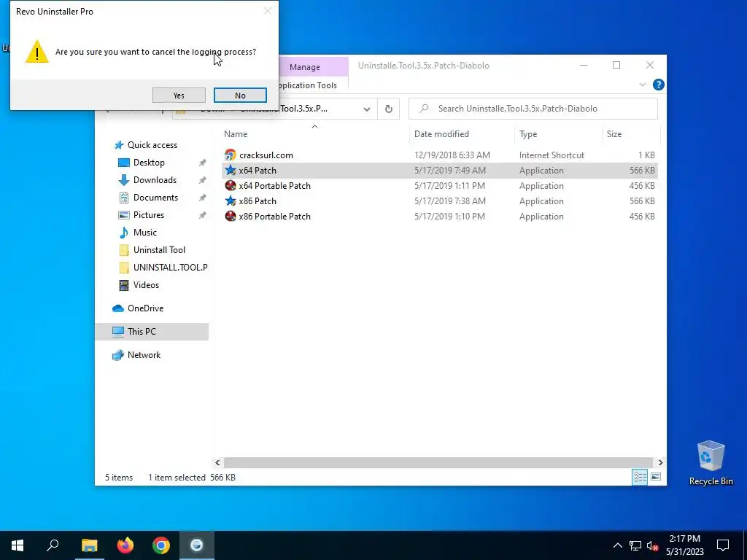
Task: Unpin Desktop using its pin icon
Action: click(203, 163)
